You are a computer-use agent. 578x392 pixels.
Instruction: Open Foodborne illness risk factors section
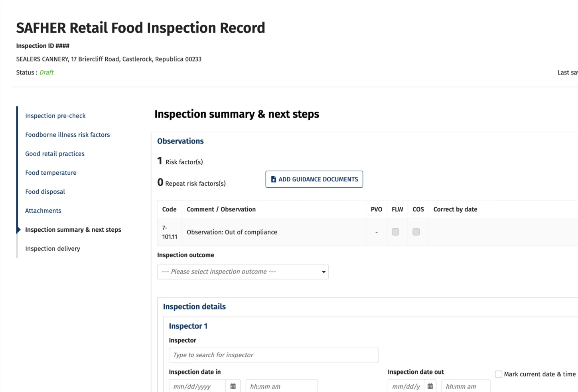[x=67, y=135]
